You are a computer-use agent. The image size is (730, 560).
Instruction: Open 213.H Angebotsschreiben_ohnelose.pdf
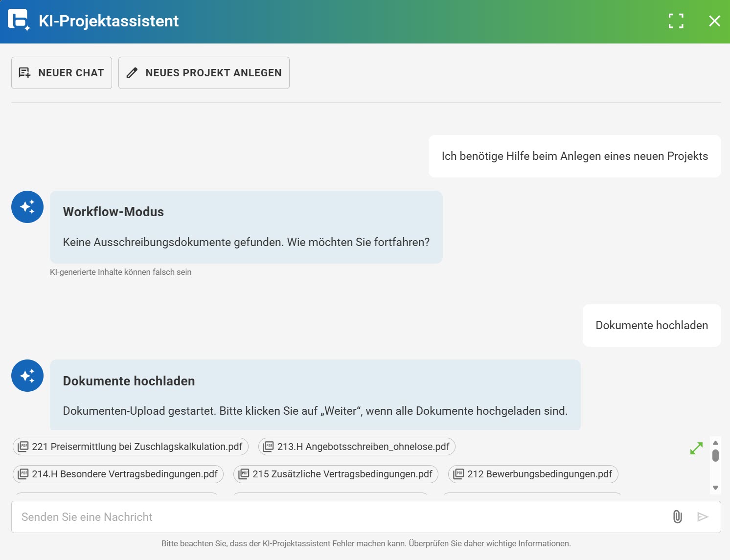click(357, 446)
